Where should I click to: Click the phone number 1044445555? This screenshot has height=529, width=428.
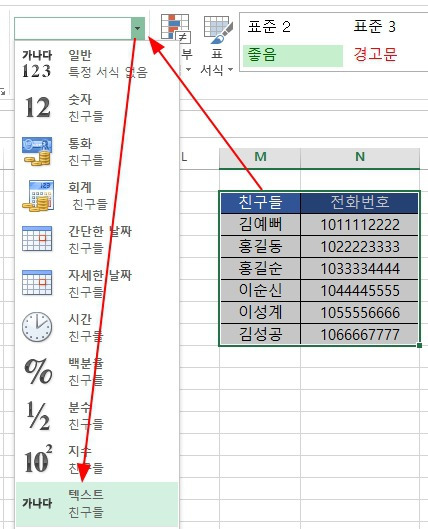click(360, 290)
